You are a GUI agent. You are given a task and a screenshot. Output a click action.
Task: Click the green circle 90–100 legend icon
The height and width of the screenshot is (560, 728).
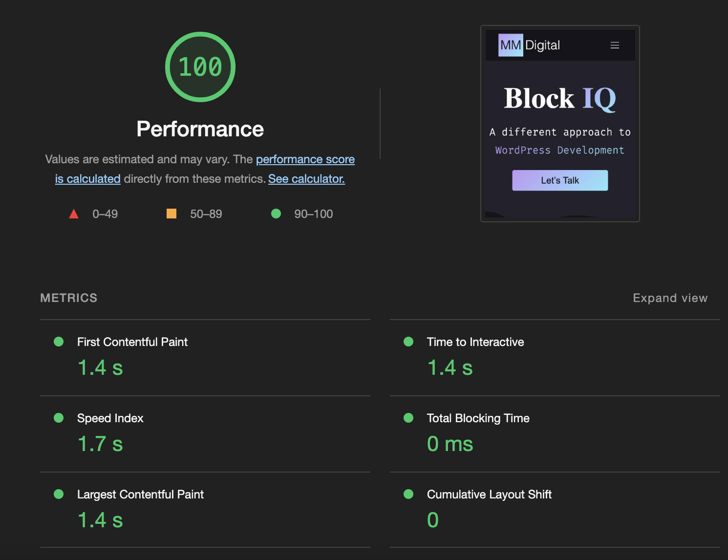276,214
